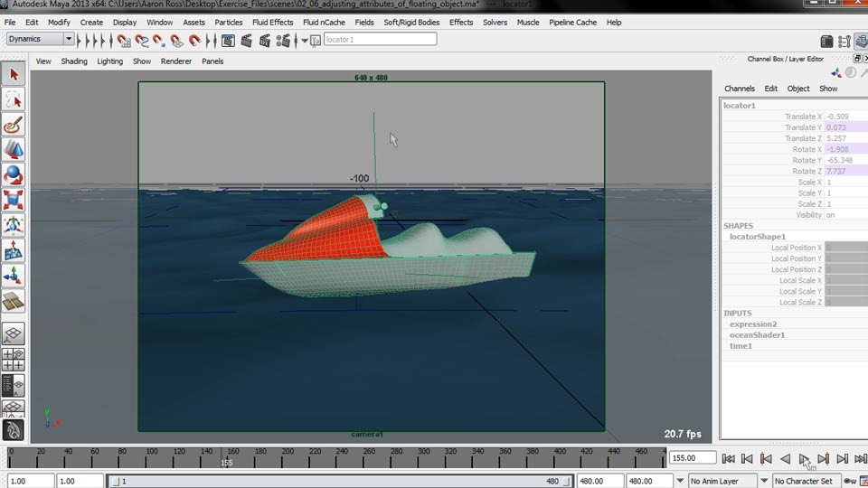Click the Rotate Z value 7.737
This screenshot has height=488, width=868.
846,171
